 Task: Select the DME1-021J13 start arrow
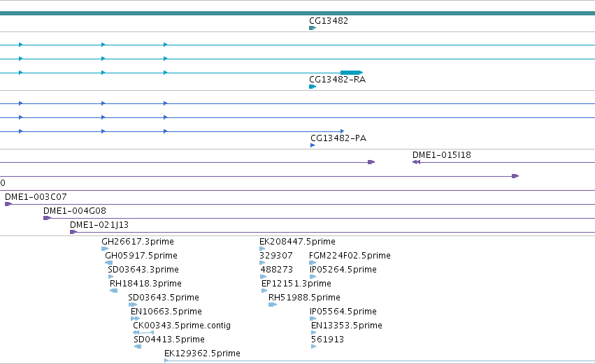(73, 232)
